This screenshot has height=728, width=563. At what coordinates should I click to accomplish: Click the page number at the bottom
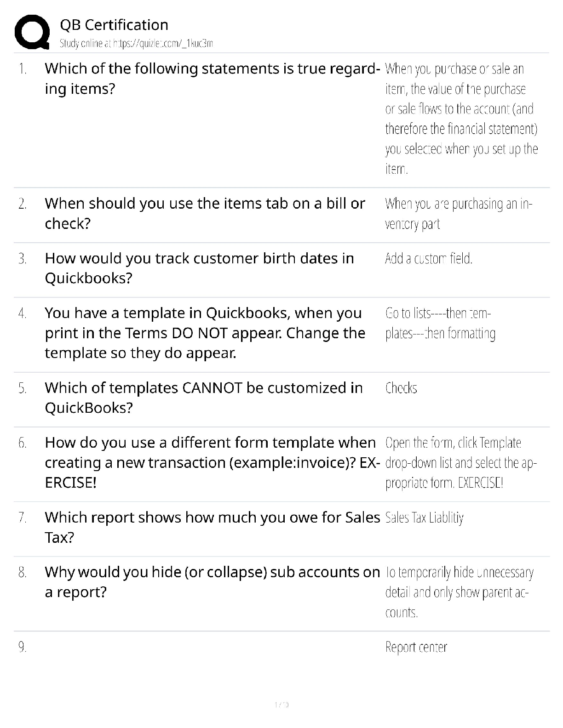tap(281, 705)
